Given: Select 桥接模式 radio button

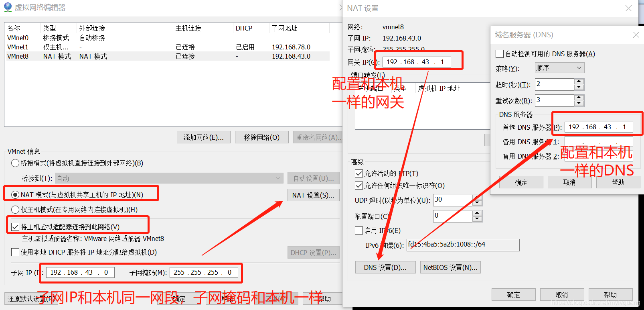Looking at the screenshot, I should (x=15, y=163).
